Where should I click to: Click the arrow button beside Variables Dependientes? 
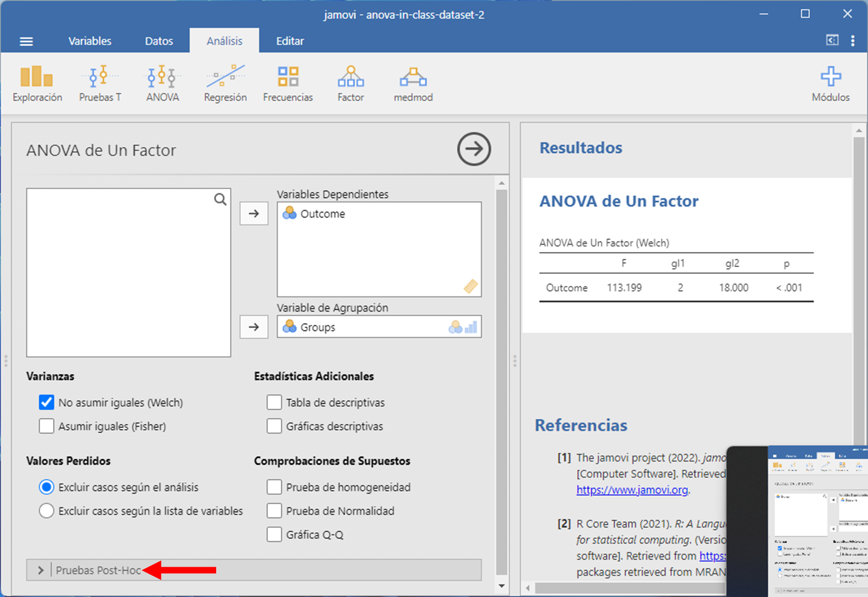(254, 213)
